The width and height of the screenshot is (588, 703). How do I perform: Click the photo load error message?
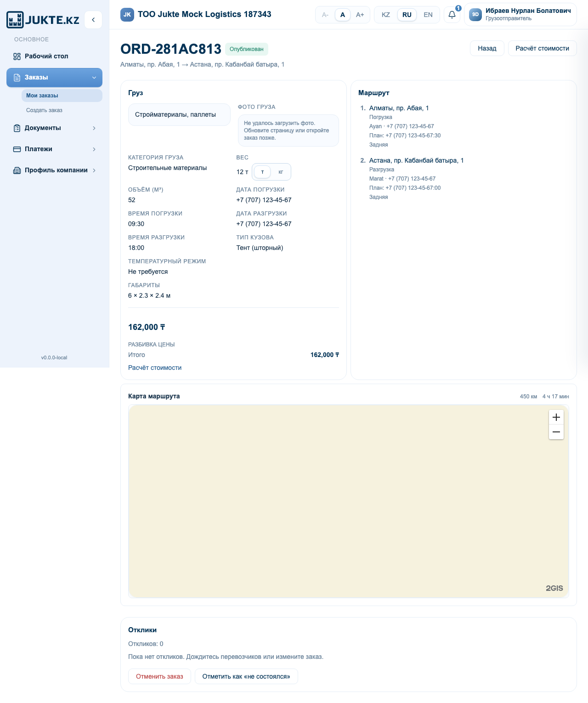click(288, 130)
